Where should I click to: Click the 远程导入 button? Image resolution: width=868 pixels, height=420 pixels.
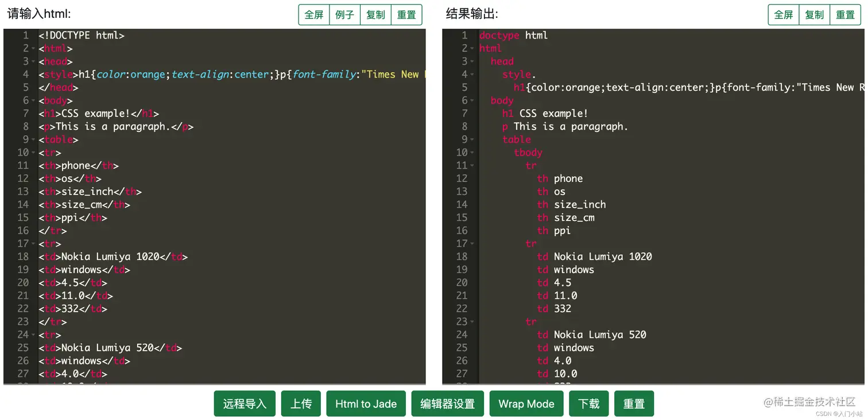pos(245,404)
